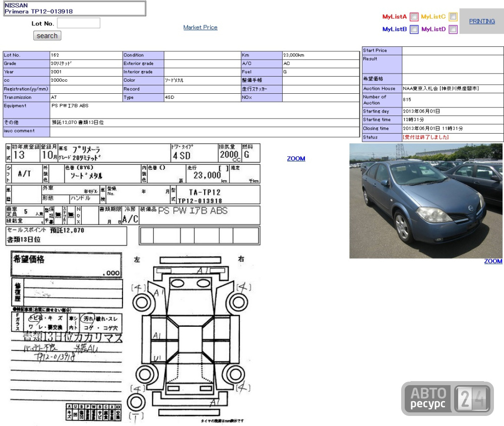Tick the MyListD checkbox

453,29
